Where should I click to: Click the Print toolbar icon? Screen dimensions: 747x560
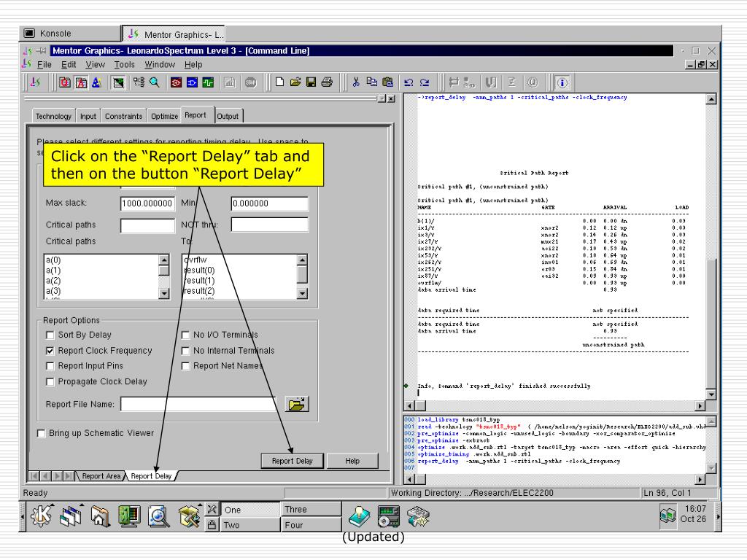coord(327,82)
